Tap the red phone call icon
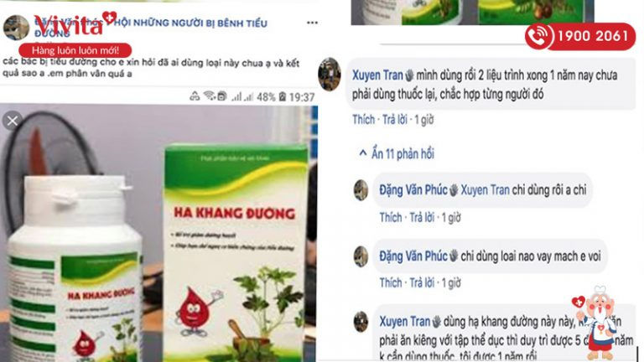The image size is (644, 362). (538, 36)
